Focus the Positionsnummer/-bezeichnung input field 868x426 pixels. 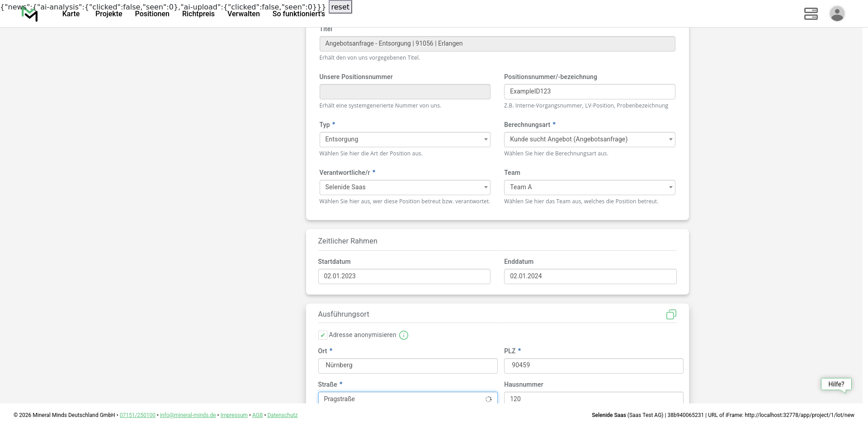tap(589, 92)
